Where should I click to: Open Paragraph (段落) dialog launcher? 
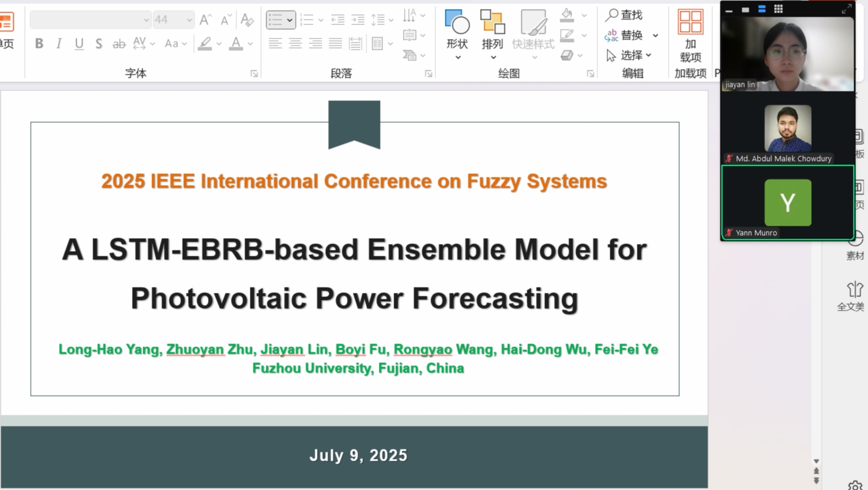pyautogui.click(x=428, y=73)
